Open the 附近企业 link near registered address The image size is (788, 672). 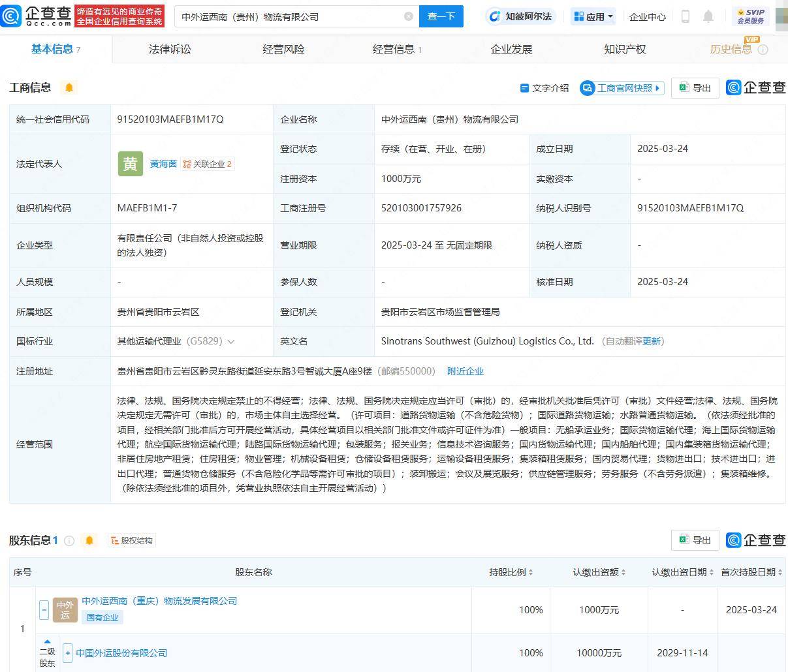465,371
